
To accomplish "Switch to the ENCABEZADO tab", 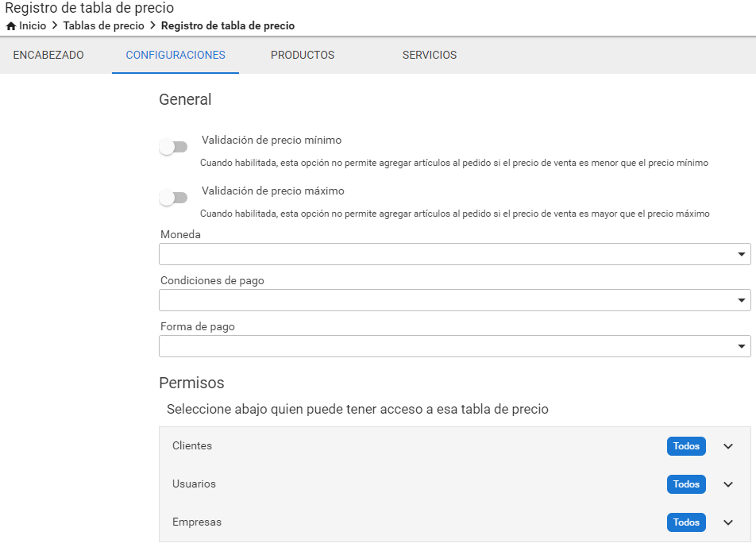I will pyautogui.click(x=48, y=55).
